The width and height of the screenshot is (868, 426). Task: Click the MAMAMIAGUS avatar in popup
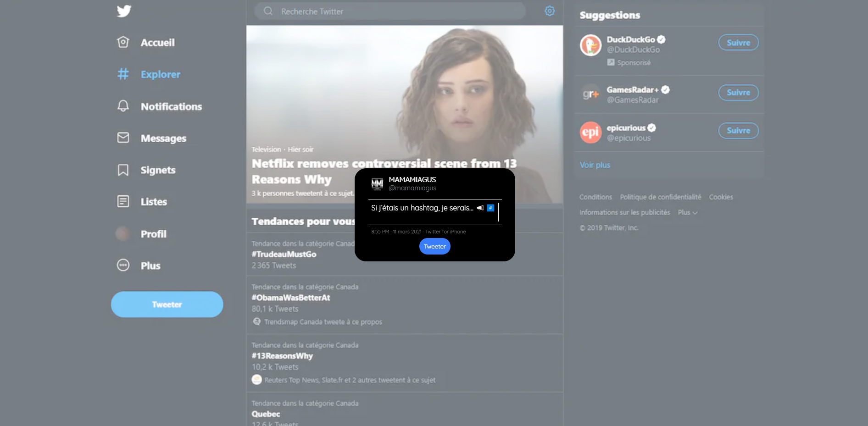(x=377, y=184)
